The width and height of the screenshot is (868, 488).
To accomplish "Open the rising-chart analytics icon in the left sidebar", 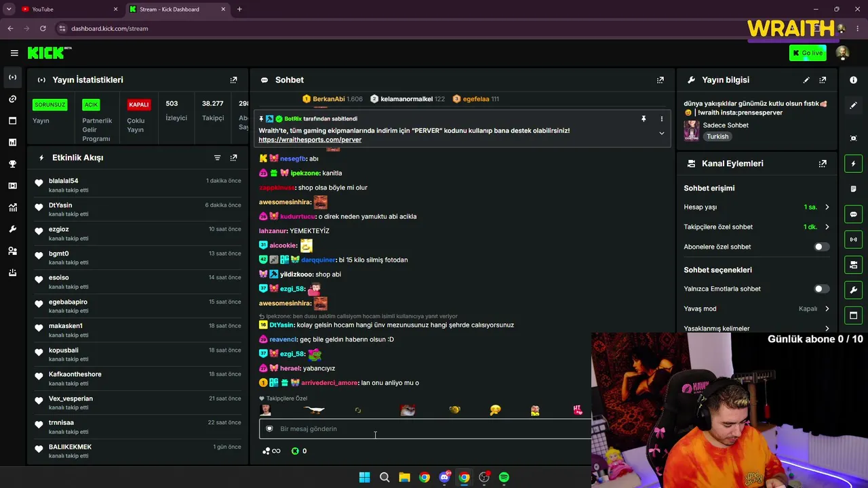I will point(12,207).
